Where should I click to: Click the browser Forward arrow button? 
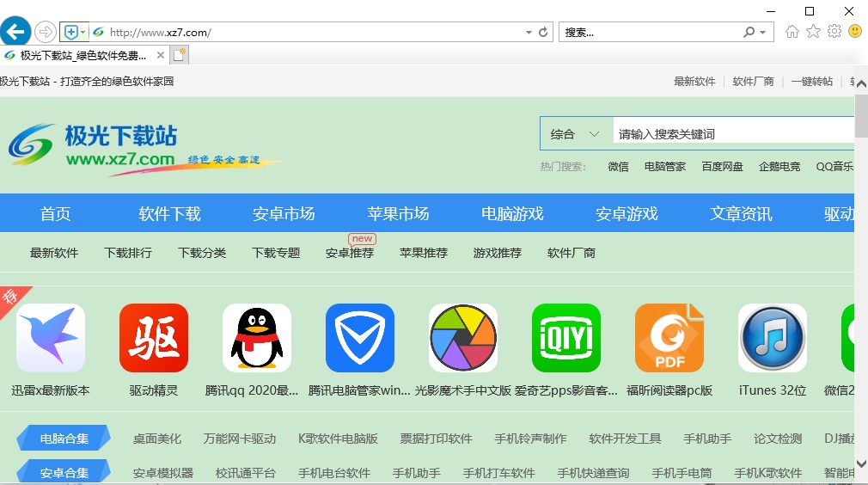pyautogui.click(x=46, y=32)
